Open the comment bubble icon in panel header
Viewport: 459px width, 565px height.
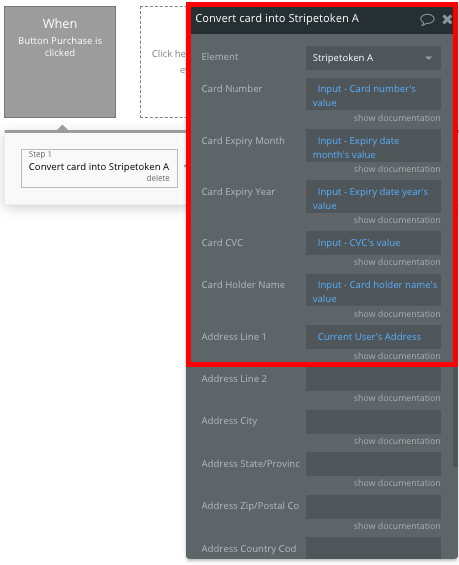pos(427,19)
